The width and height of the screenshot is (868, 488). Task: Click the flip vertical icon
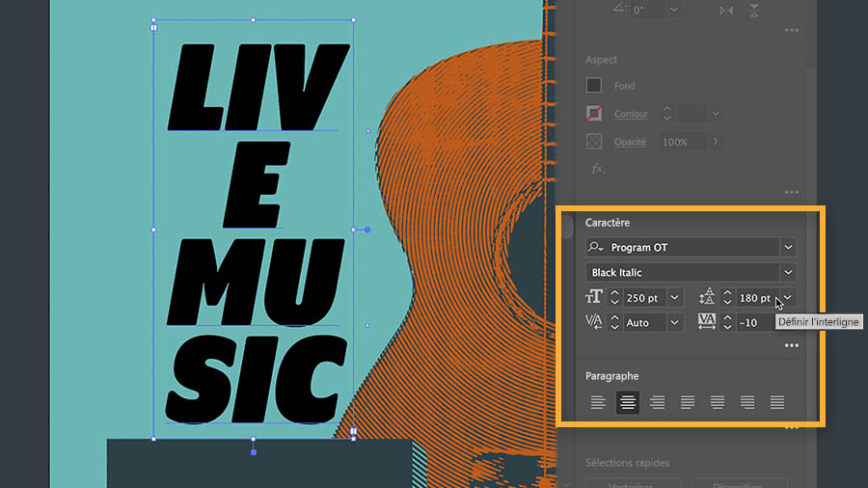tap(754, 10)
